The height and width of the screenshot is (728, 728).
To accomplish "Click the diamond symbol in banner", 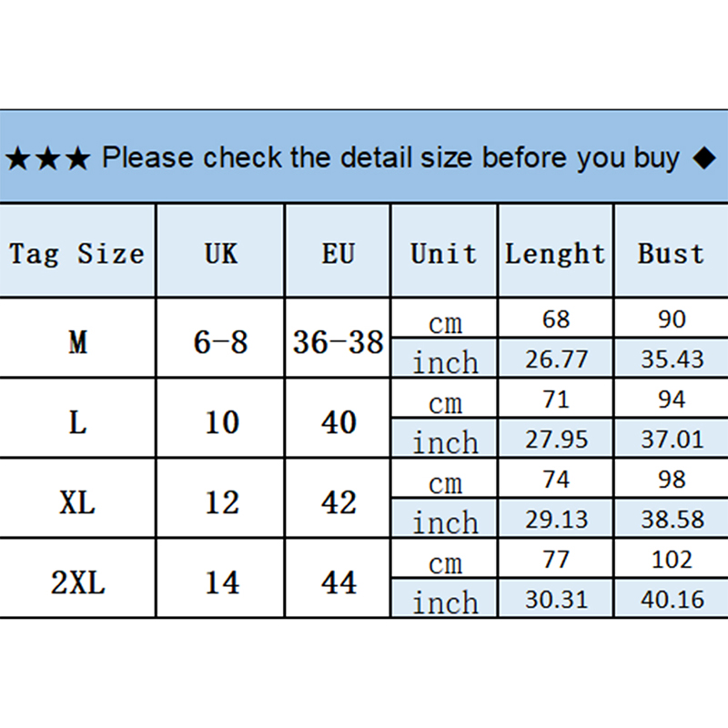I will coord(703,158).
